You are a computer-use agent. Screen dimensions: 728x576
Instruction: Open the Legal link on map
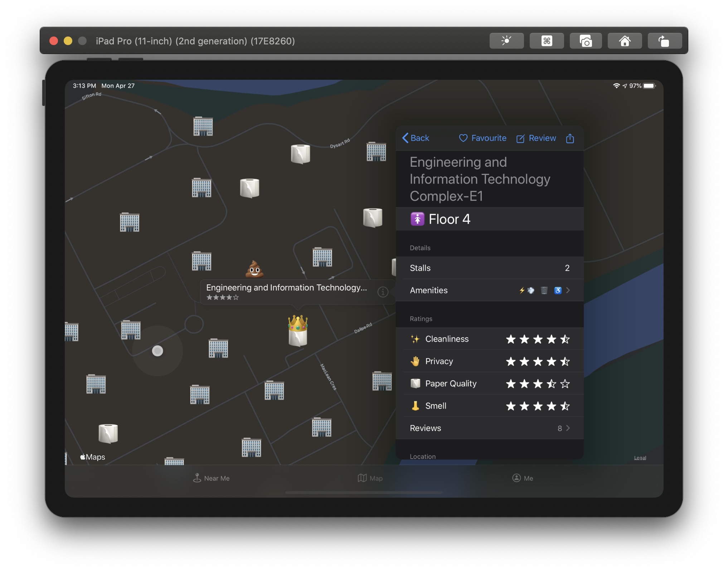point(640,458)
